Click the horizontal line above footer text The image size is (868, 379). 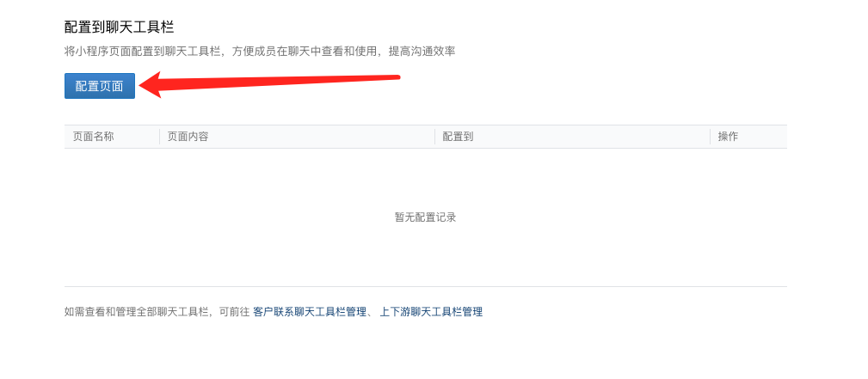point(425,286)
